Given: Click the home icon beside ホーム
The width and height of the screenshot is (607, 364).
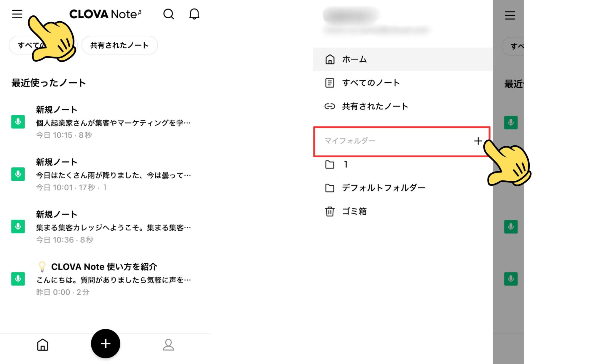Looking at the screenshot, I should pyautogui.click(x=330, y=59).
